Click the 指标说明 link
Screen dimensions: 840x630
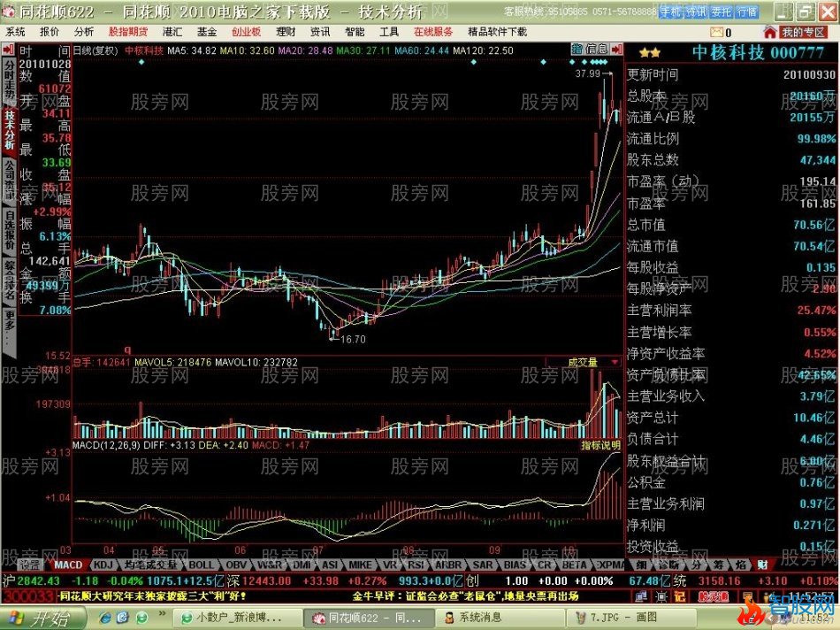tap(601, 445)
